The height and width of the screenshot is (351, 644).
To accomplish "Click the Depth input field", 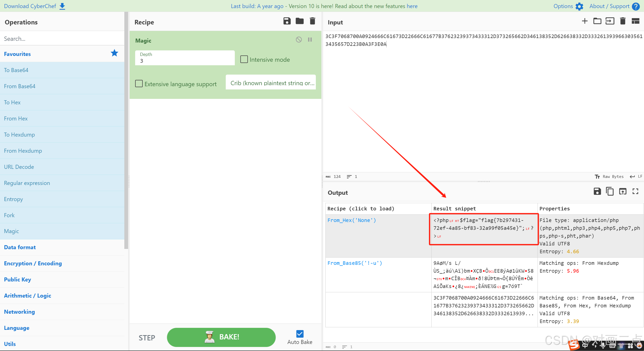I will (x=185, y=58).
